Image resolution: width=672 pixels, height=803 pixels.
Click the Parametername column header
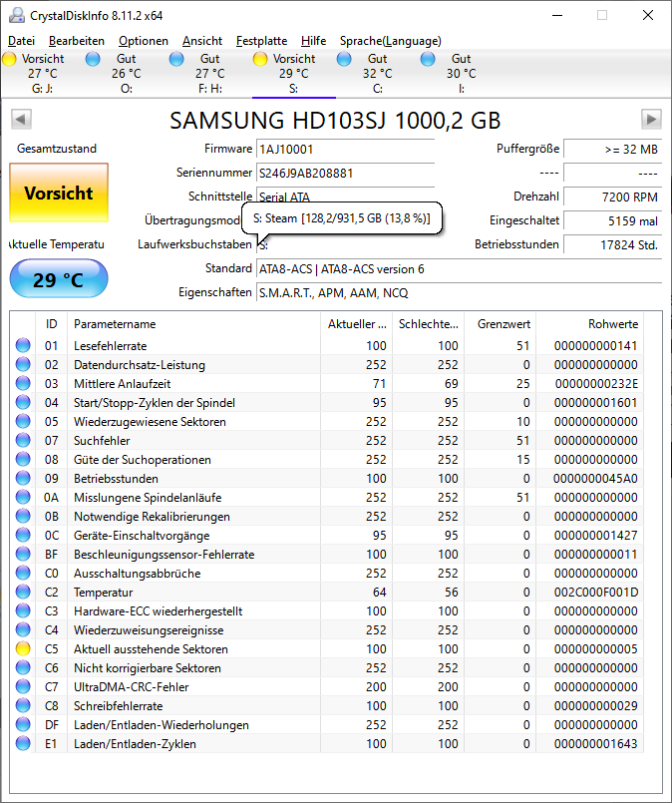pyautogui.click(x=194, y=324)
